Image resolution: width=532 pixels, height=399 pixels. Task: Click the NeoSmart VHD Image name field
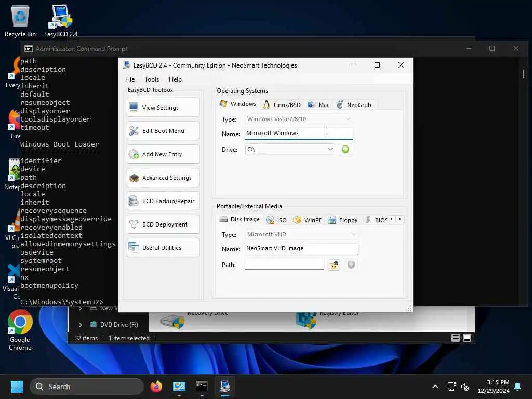point(301,249)
